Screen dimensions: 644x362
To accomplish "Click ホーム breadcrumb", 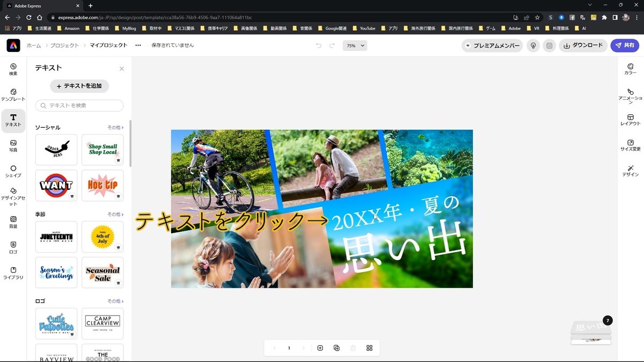I will pos(33,46).
